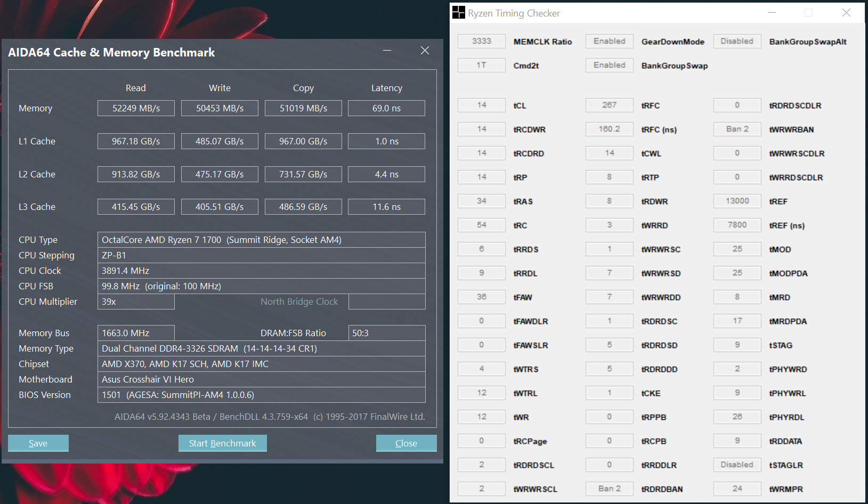The height and width of the screenshot is (504, 868).
Task: Select the L3 Cache Read value 415.45 GB/s
Action: 136,207
